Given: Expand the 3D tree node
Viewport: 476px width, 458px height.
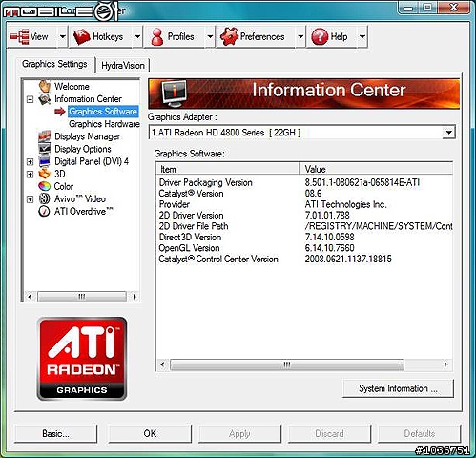Looking at the screenshot, I should (31, 175).
